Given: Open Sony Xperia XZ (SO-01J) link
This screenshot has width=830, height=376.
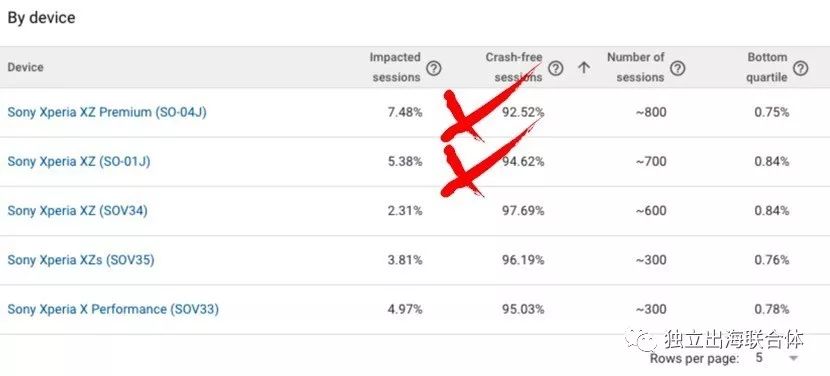Looking at the screenshot, I should point(79,162).
